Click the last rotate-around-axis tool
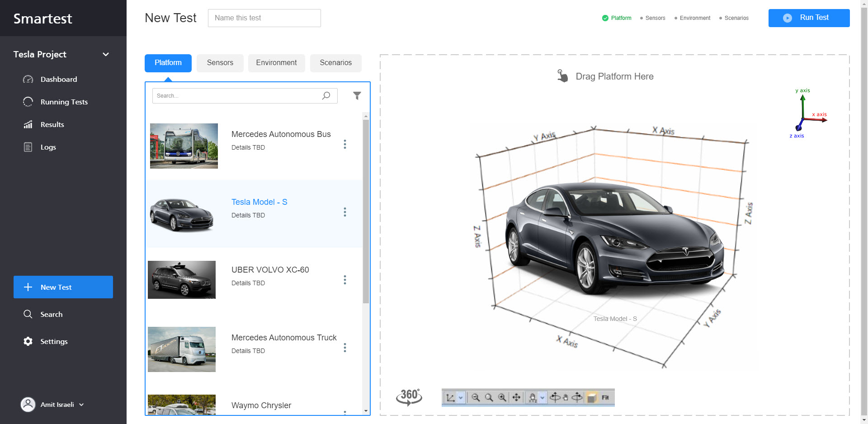Screen dimensions: 868x424 (x=577, y=397)
